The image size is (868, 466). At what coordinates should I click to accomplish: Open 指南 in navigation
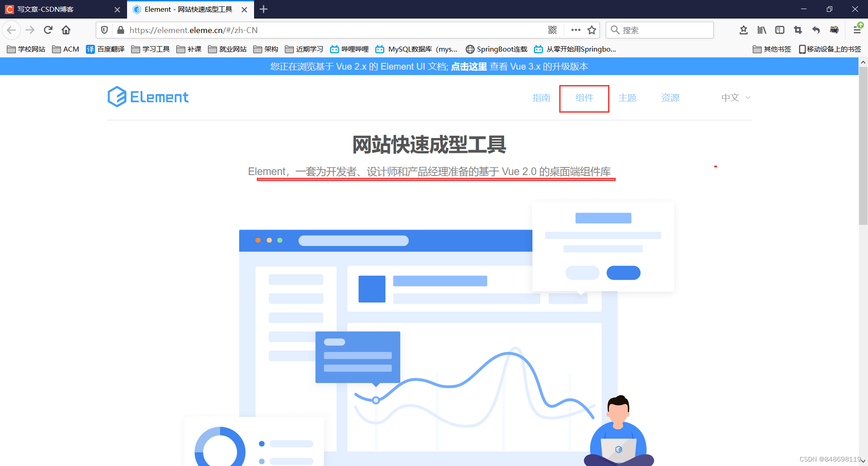tap(541, 98)
